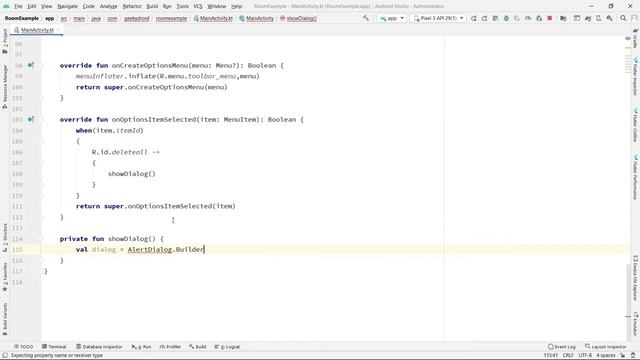Click RoomExample in the breadcrumb bar
Viewport: 640px width, 360px height.
[x=22, y=18]
